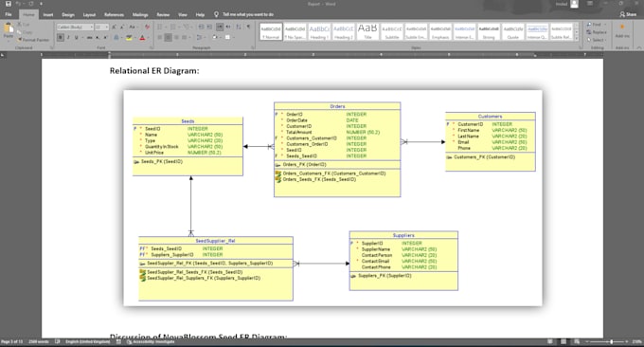The height and width of the screenshot is (347, 644).
Task: Click Increase Indent icon
Action: (x=209, y=27)
